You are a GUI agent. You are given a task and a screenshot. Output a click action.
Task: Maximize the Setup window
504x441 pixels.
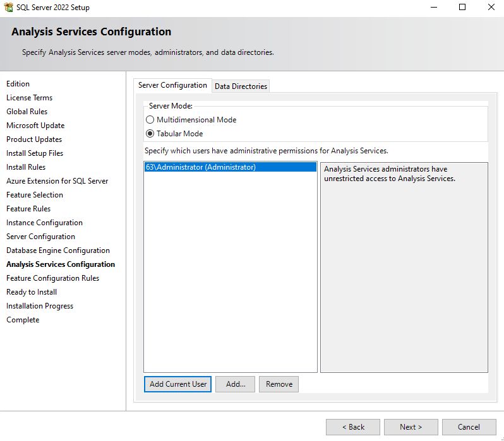coord(462,7)
